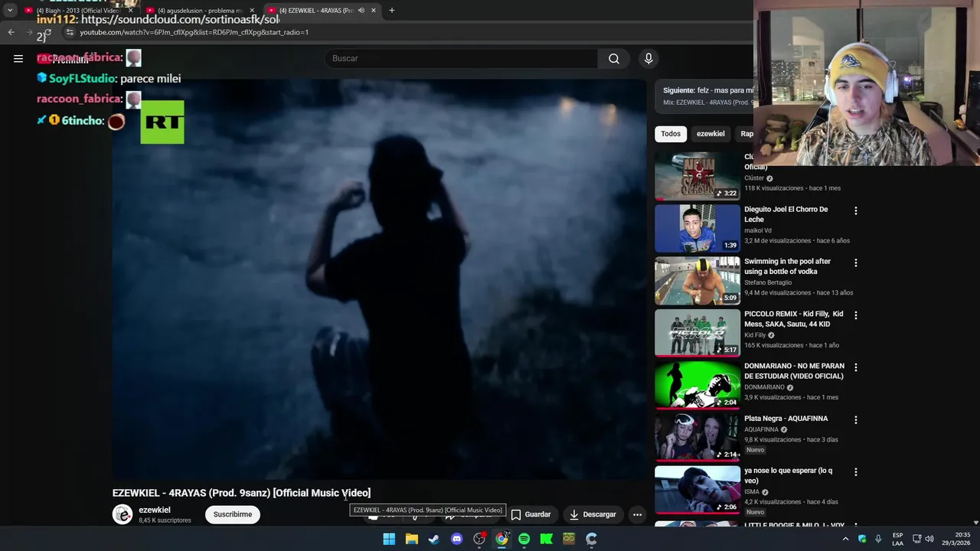
Task: Open the system tray microphone indicator
Action: coord(878,539)
